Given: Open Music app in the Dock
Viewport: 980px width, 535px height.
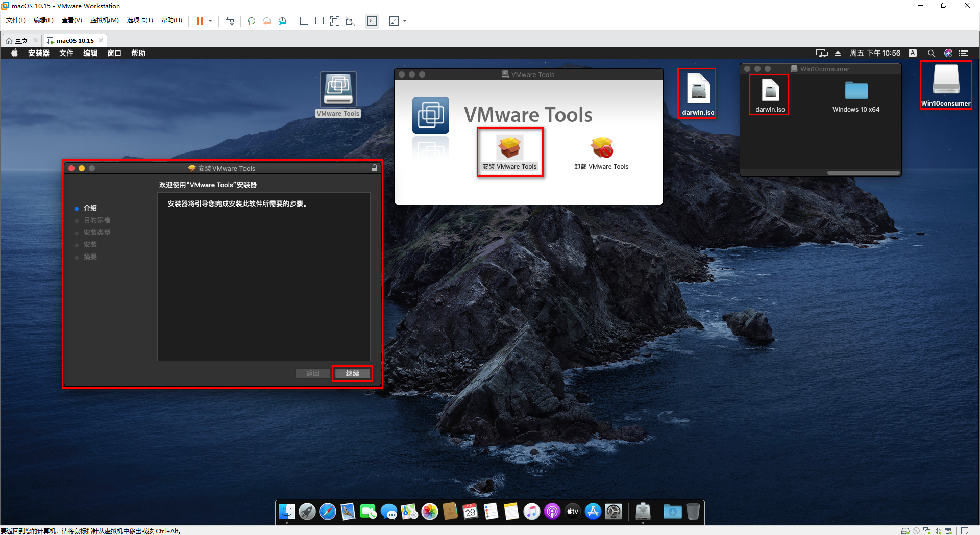Looking at the screenshot, I should tap(532, 512).
